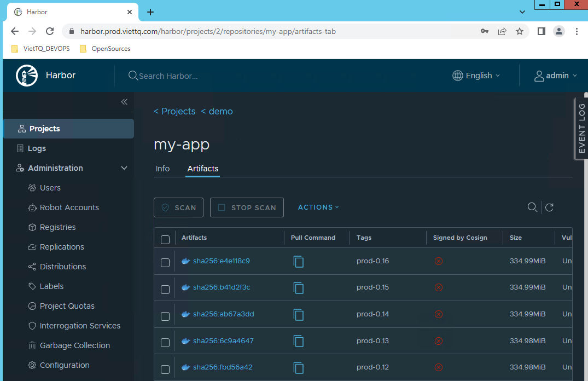Viewport: 588px width, 381px height.
Task: Open the artifact filter search icon
Action: 532,207
